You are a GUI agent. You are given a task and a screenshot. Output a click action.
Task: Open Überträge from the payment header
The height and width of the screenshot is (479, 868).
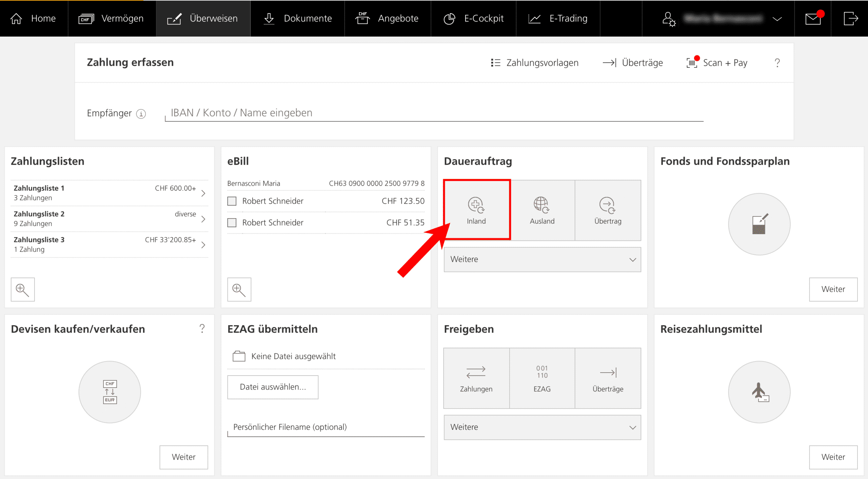(x=633, y=63)
